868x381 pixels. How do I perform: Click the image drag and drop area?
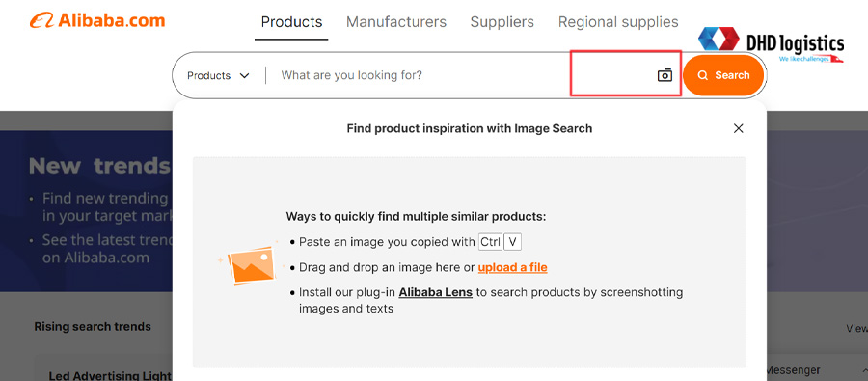click(x=470, y=262)
